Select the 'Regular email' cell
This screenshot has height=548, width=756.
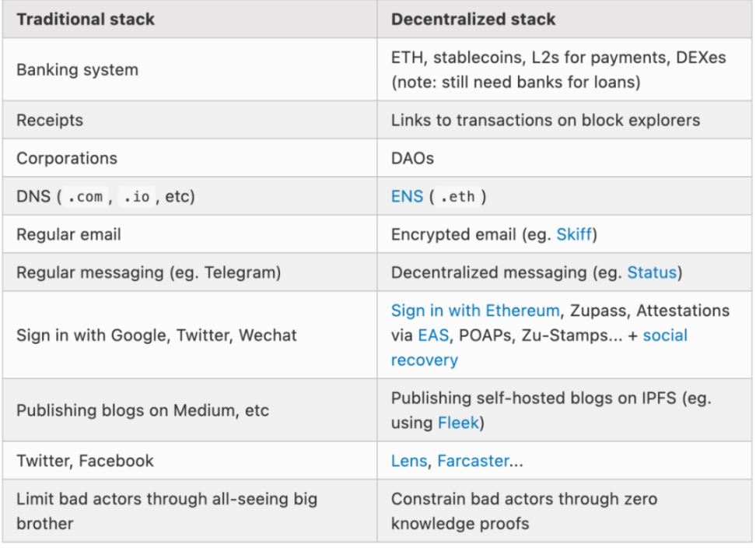pos(68,234)
